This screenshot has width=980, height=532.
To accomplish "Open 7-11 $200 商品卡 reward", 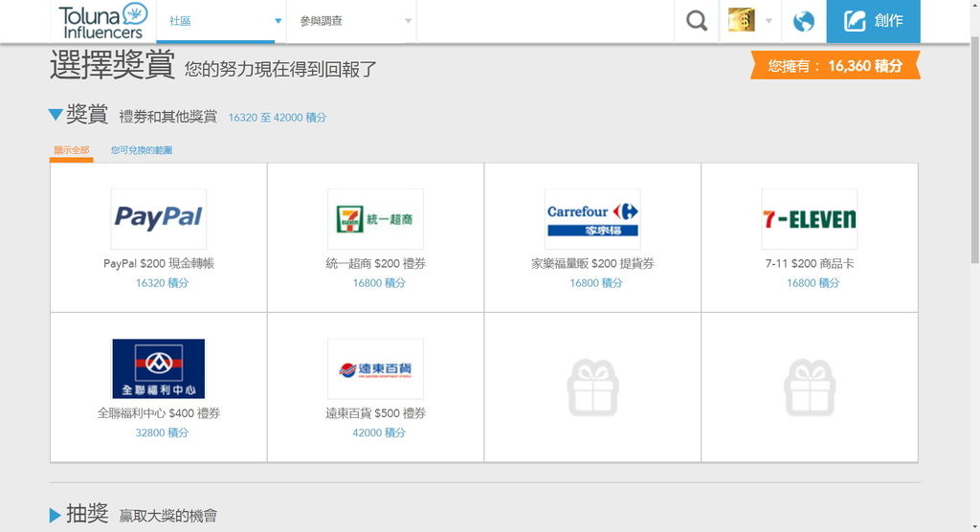I will point(810,264).
